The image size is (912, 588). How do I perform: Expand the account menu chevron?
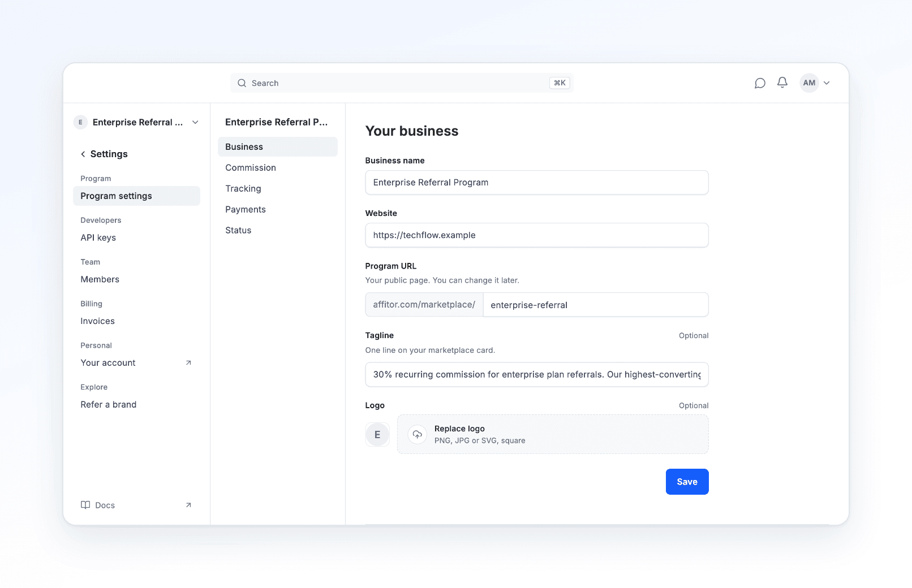coord(827,83)
